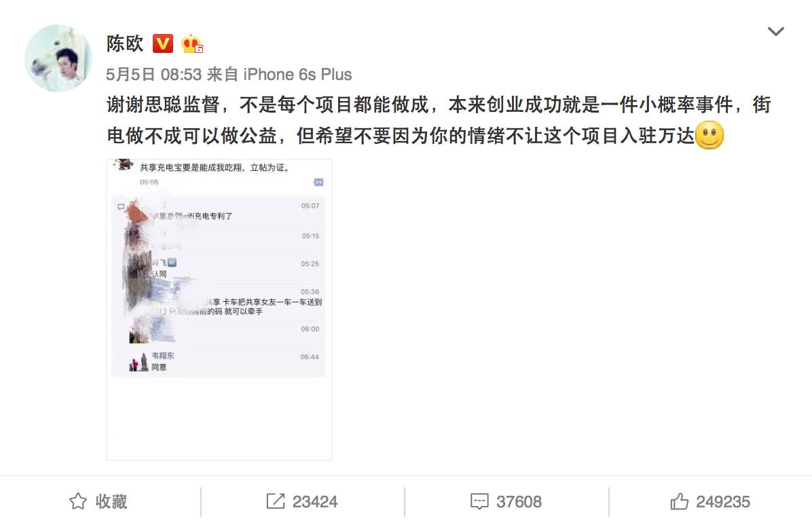Click the 收藏 label
The width and height of the screenshot is (812, 525).
click(x=111, y=501)
